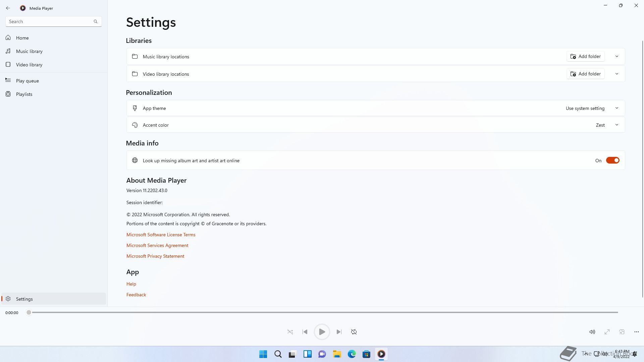Open Playlists

[54, 94]
